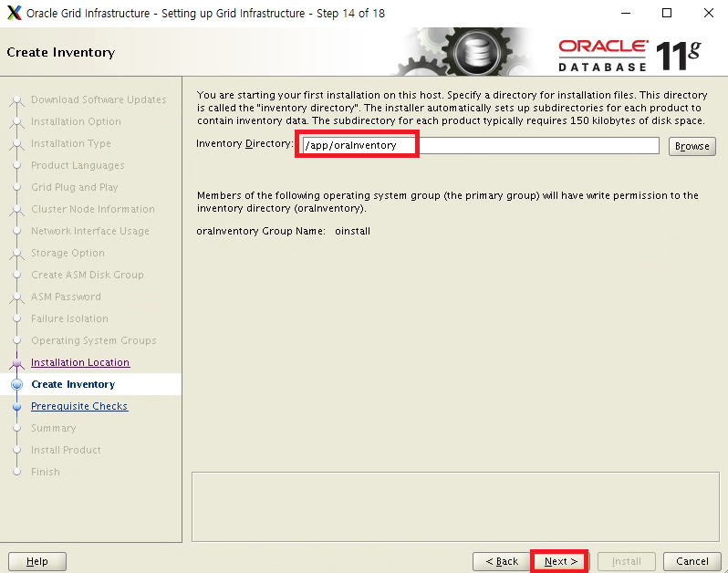The width and height of the screenshot is (728, 573).
Task: Close the installer window
Action: pos(709,13)
